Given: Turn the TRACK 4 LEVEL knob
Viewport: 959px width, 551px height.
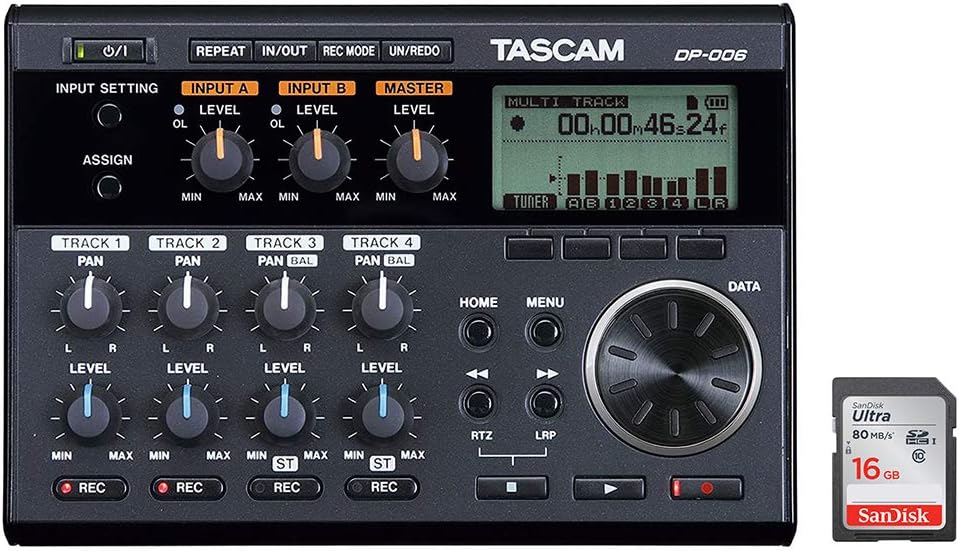Looking at the screenshot, I should (x=382, y=415).
